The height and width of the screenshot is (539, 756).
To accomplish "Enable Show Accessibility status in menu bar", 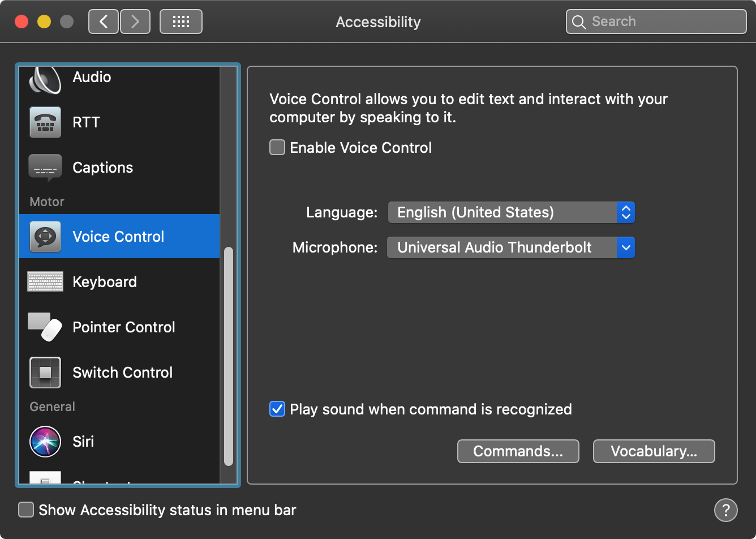I will coord(25,510).
